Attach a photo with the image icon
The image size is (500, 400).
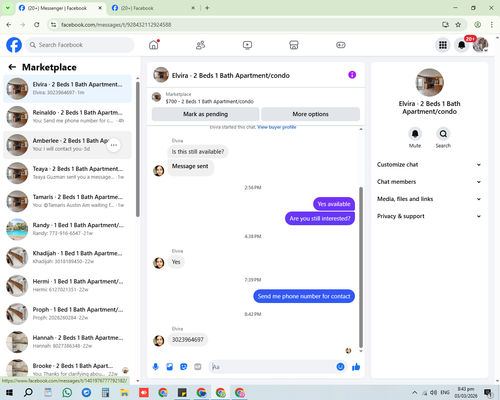pyautogui.click(x=169, y=367)
